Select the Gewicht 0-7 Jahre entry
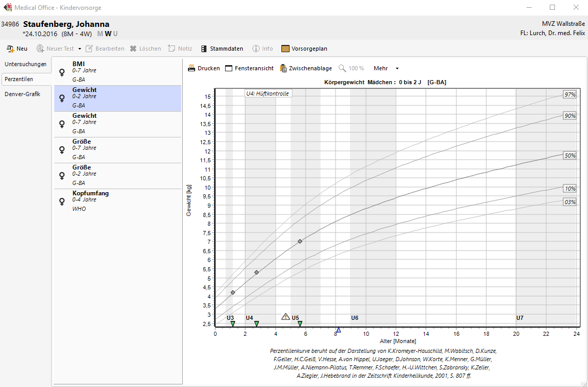Screen dimensions: 588x387 (118, 124)
